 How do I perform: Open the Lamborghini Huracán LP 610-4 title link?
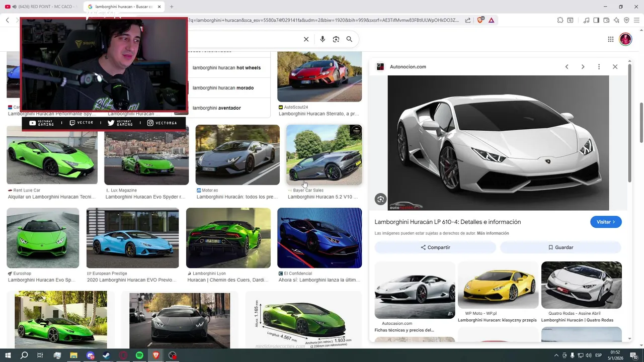coord(448,222)
